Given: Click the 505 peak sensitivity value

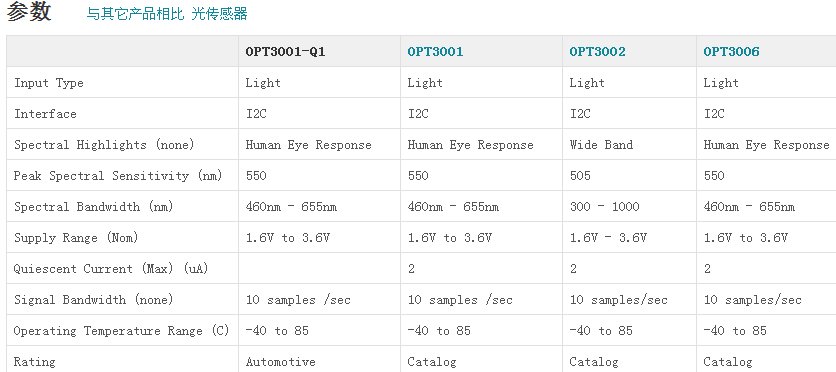Looking at the screenshot, I should tap(580, 176).
